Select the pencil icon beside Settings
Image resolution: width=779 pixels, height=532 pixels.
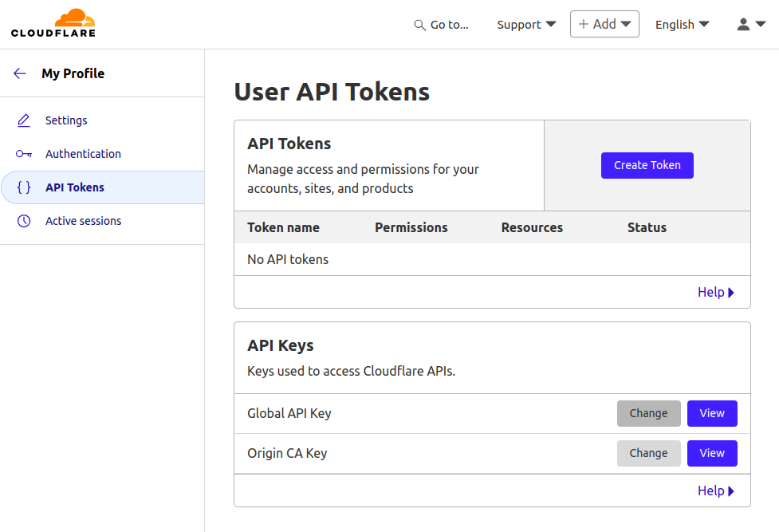coord(24,120)
